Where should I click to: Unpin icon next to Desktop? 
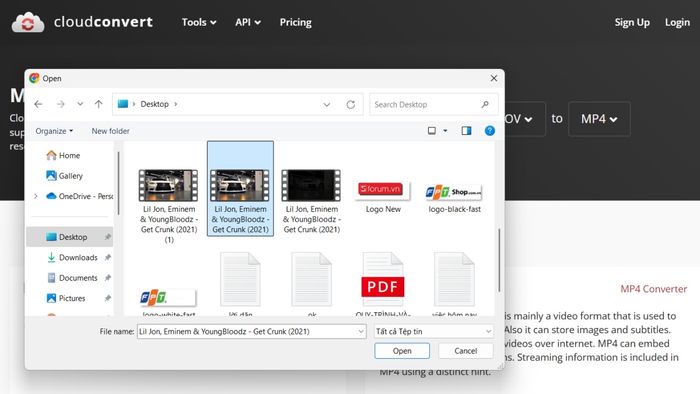(108, 237)
